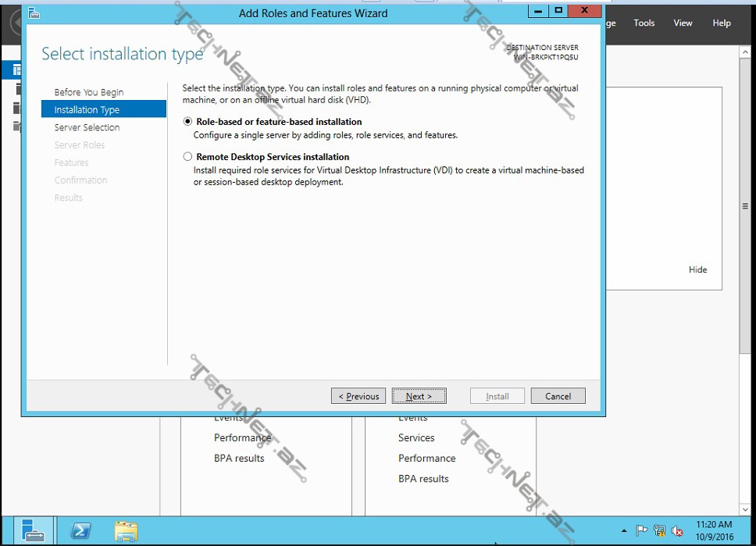
Task: Select Role-based or feature-based installation
Action: 187,122
